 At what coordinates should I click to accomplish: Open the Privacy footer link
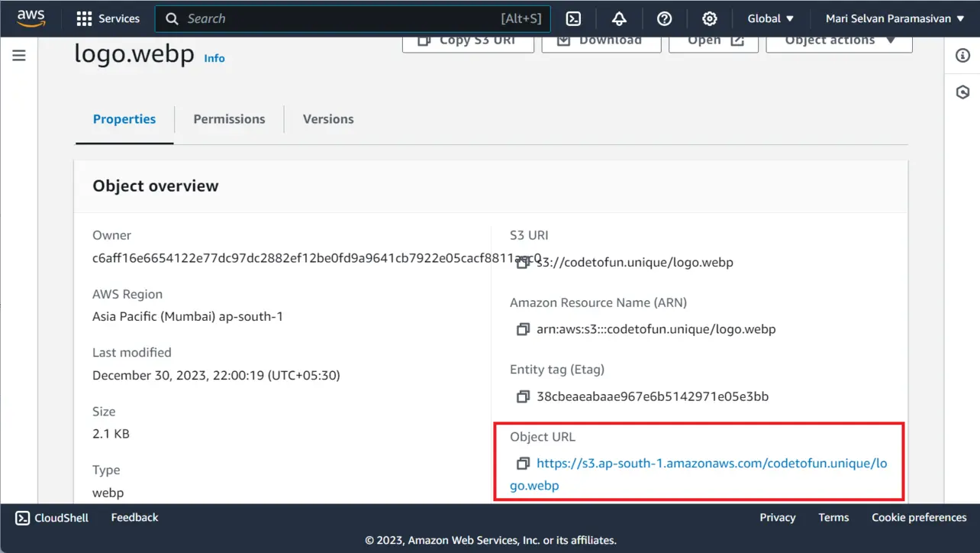(777, 518)
